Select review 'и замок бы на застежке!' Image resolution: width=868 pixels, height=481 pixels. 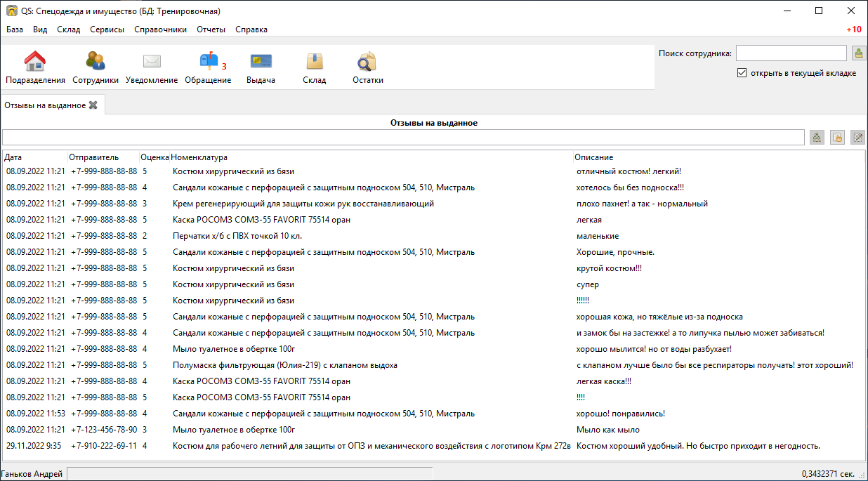700,333
